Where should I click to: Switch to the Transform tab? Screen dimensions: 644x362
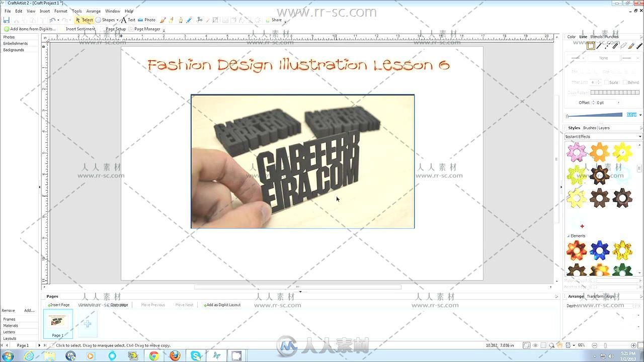tap(595, 296)
